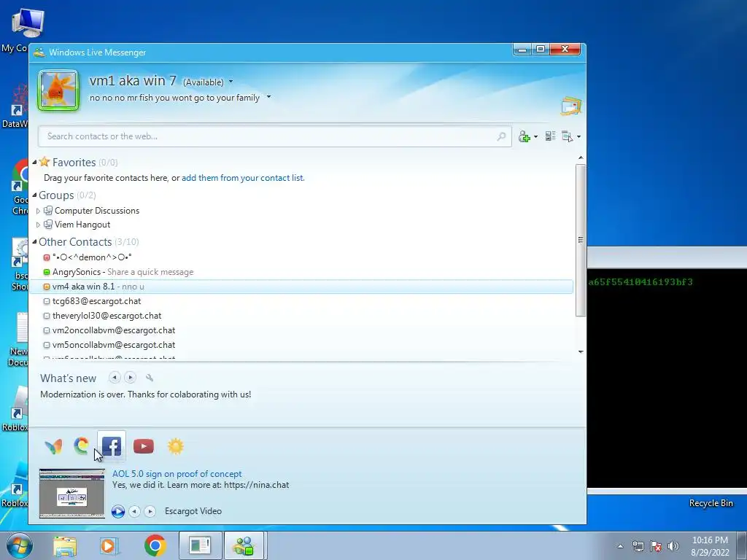Screen dimensions: 747x560
Task: Open the status dropdown next to Available
Action: point(231,82)
